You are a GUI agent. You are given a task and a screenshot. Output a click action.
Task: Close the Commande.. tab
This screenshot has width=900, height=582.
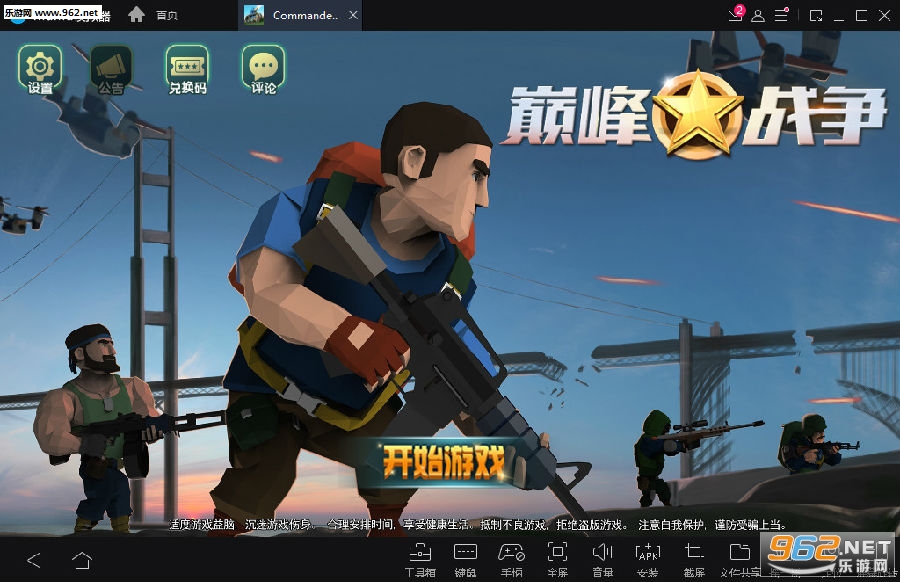pyautogui.click(x=354, y=15)
